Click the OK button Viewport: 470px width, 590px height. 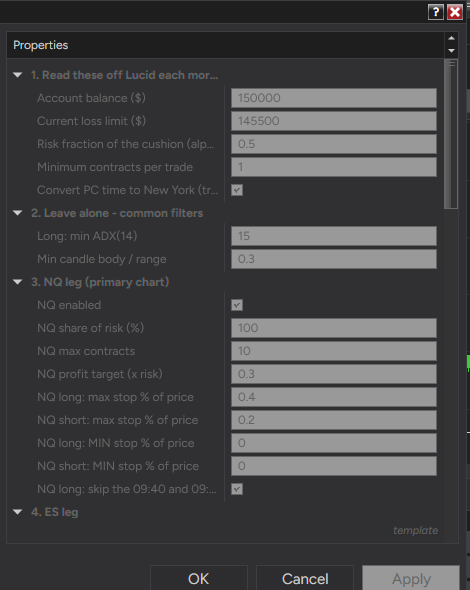click(x=199, y=579)
